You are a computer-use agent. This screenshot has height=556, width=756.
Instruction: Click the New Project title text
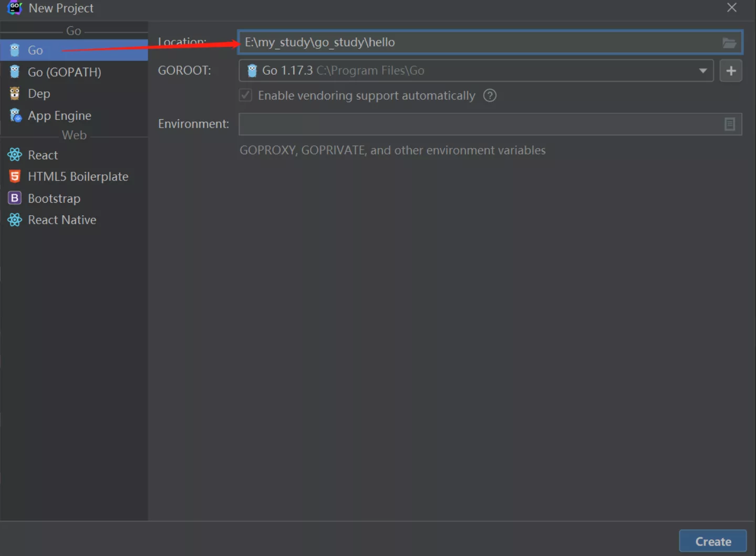[61, 8]
